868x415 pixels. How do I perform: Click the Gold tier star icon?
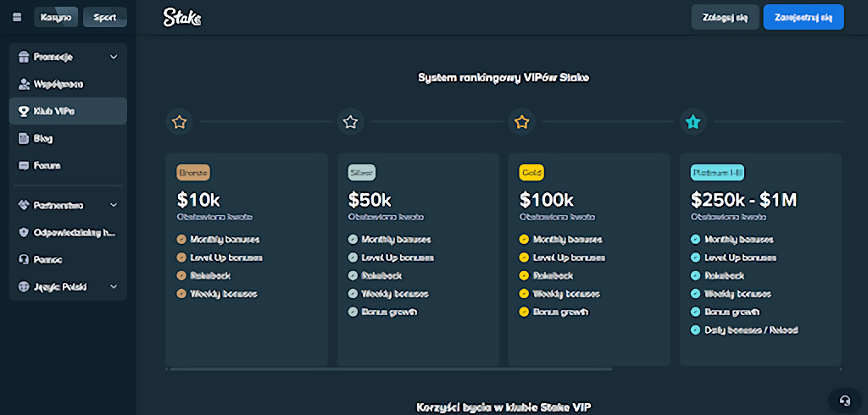tap(521, 122)
